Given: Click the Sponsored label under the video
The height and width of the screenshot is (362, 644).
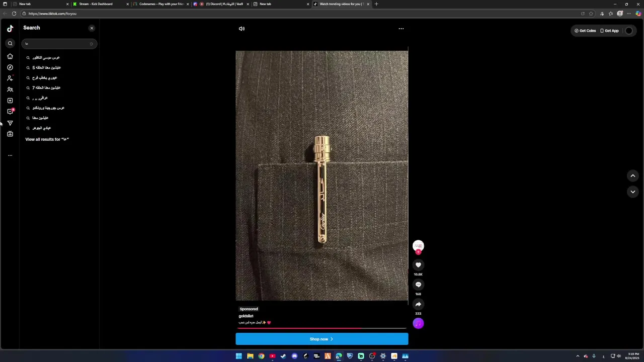Looking at the screenshot, I should point(249,309).
